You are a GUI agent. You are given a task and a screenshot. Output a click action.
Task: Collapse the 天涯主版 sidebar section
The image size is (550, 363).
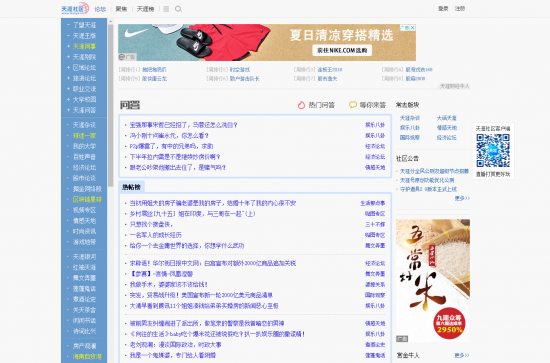pos(68,36)
